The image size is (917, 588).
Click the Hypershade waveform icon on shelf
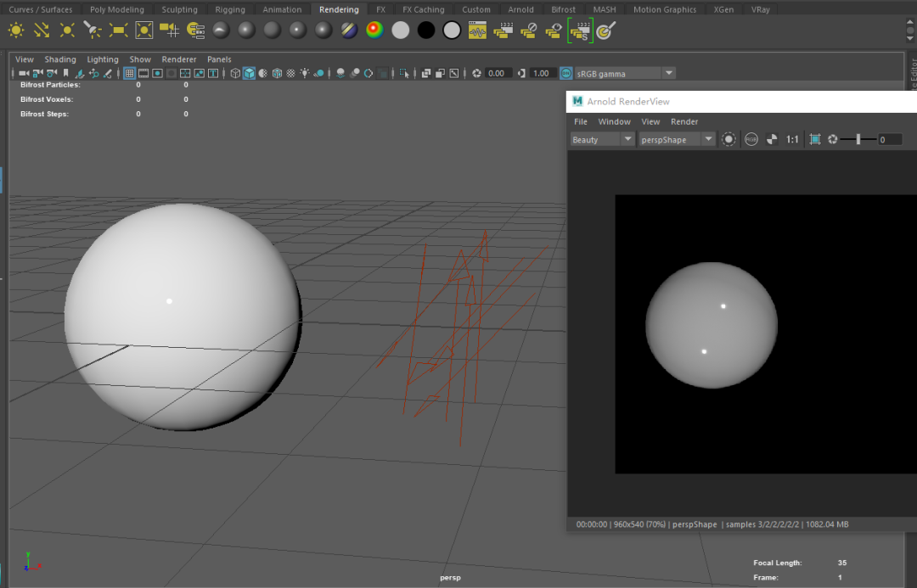(477, 31)
